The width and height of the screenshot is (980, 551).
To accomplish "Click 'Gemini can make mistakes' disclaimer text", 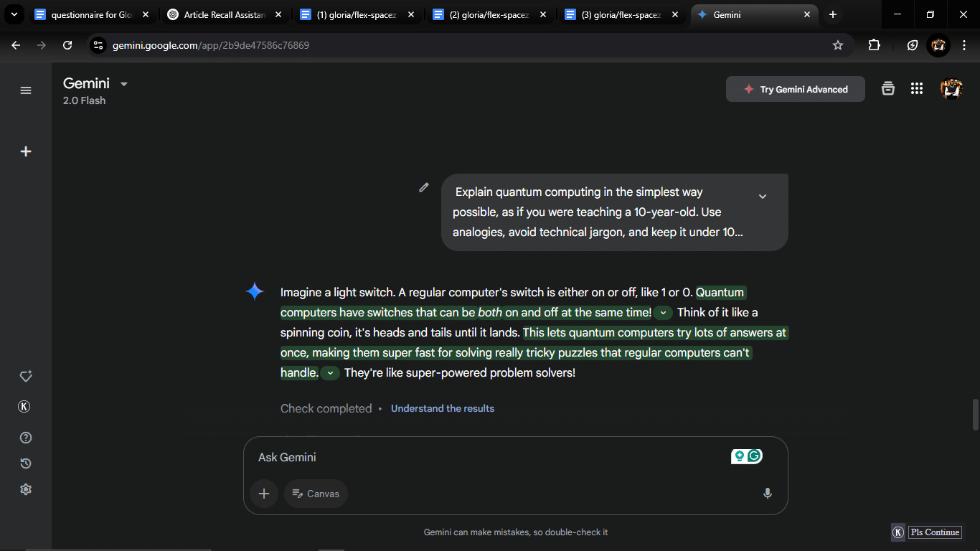I will 516,532.
